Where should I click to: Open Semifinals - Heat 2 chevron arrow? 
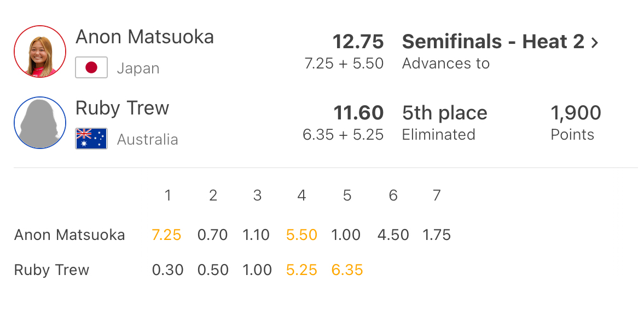[x=595, y=42]
